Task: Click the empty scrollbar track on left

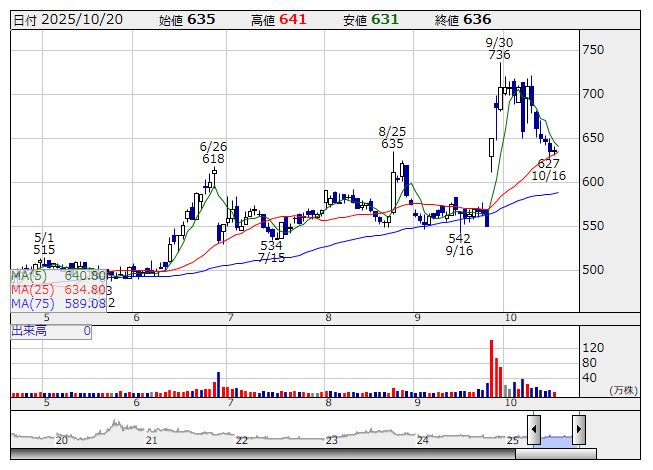Action: [x=260, y=454]
